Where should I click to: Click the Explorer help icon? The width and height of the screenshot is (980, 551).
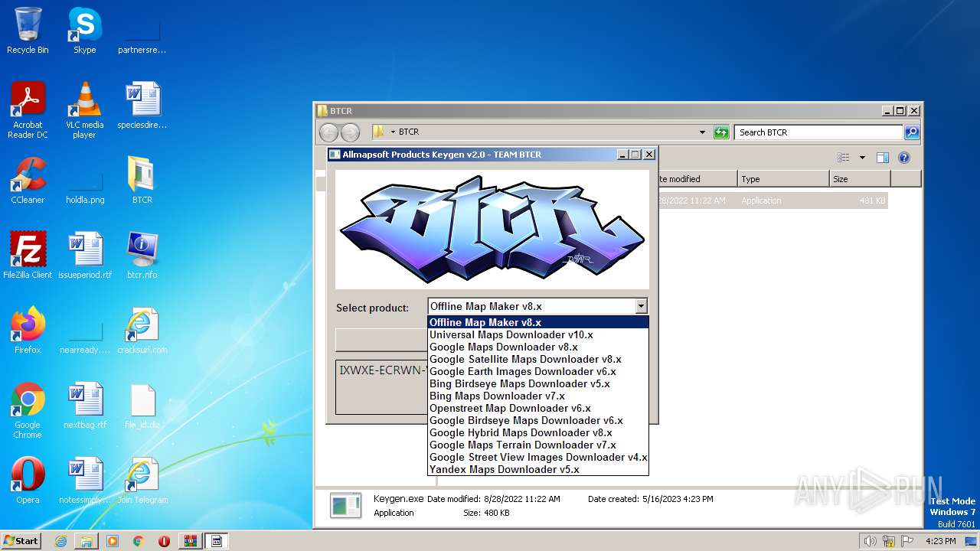pyautogui.click(x=903, y=158)
